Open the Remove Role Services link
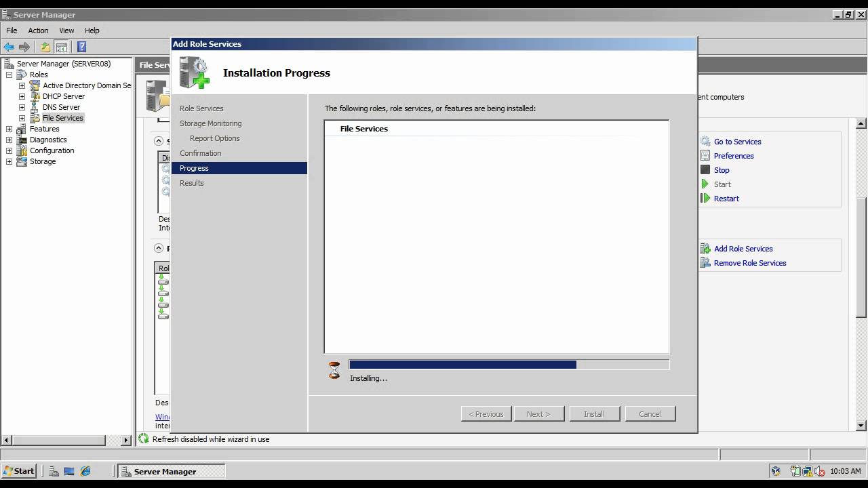Screen dimensions: 868x488 coord(750,263)
